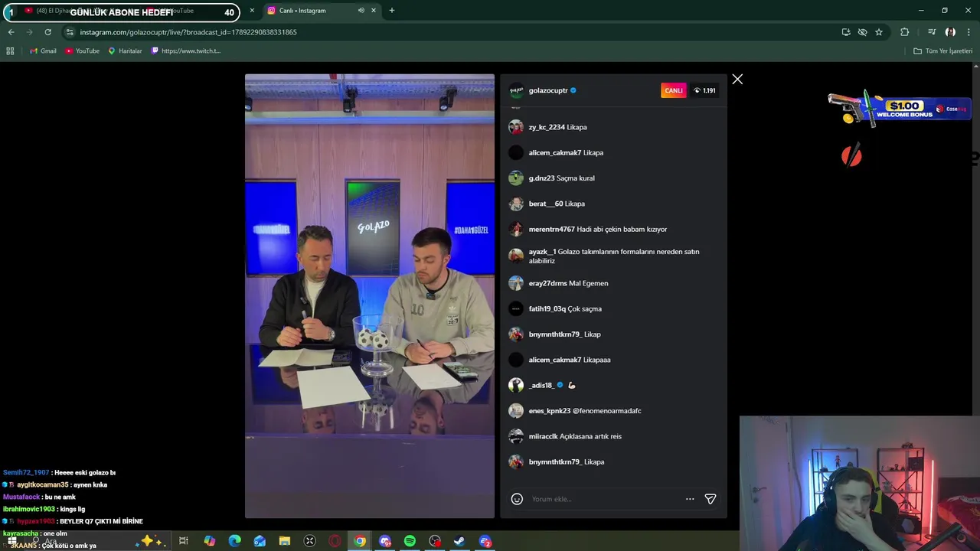Click the golazocuptr profile avatar
The height and width of the screenshot is (551, 980).
coord(516,90)
